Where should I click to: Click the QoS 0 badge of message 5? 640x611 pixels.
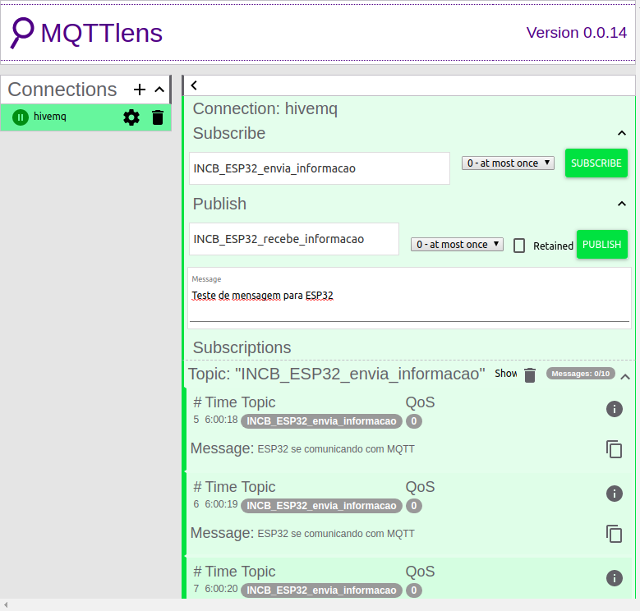click(x=414, y=421)
